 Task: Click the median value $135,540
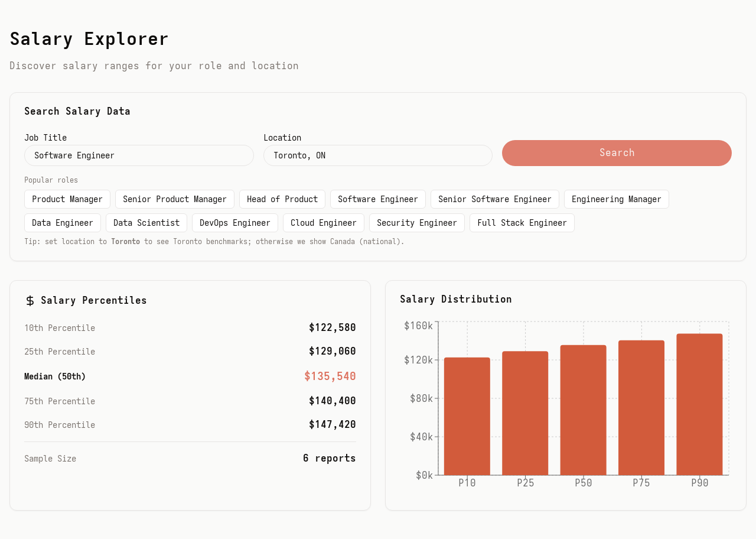tap(330, 376)
